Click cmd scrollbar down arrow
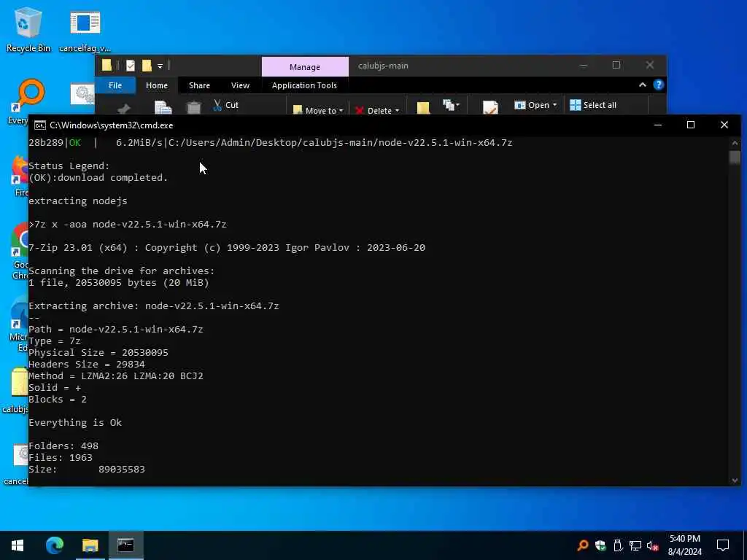The image size is (747, 560). click(x=735, y=481)
